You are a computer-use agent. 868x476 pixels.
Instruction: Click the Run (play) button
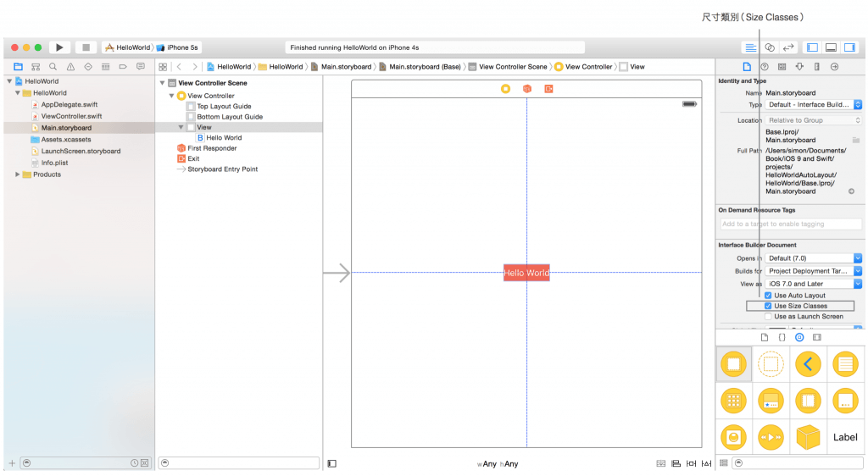(59, 47)
